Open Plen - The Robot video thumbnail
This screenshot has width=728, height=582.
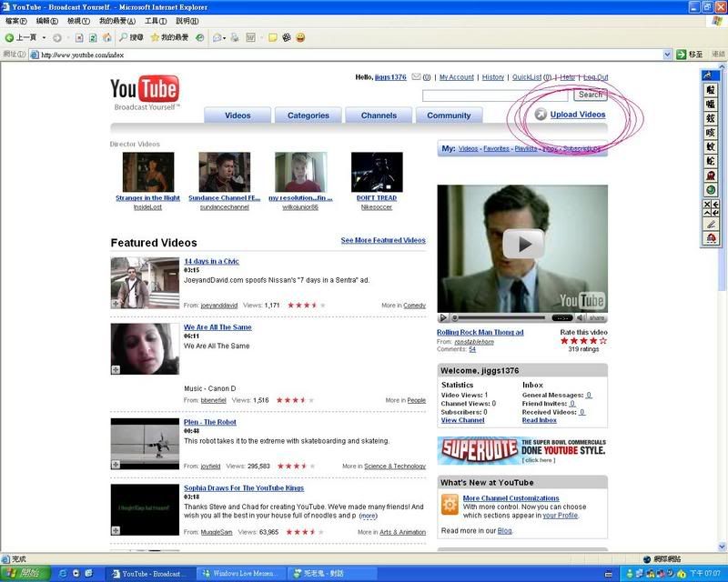pos(145,444)
